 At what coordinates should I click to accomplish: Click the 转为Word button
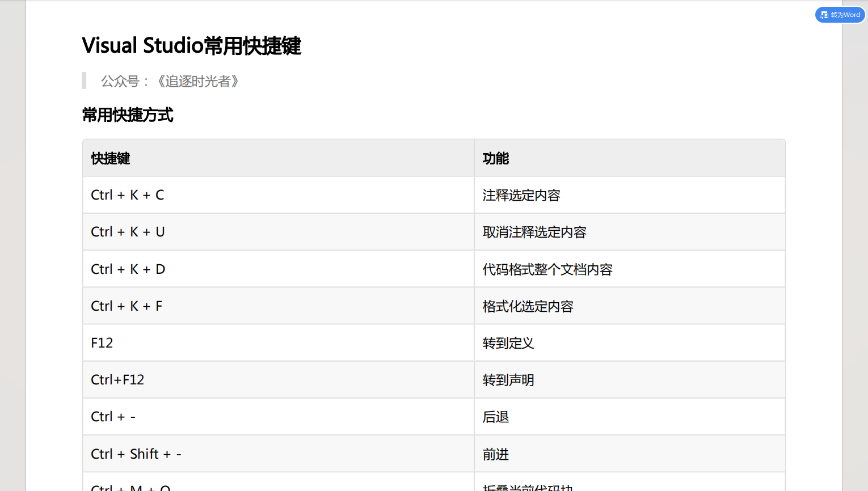click(840, 15)
